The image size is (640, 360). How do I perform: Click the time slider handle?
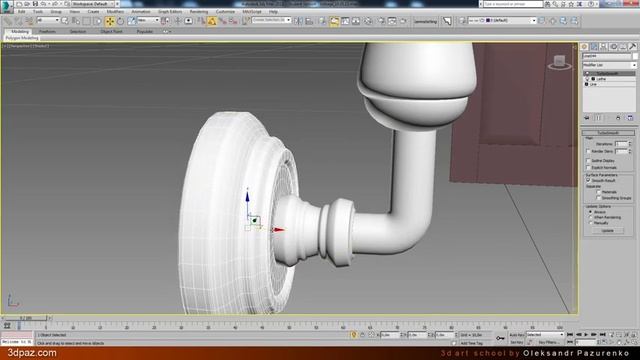click(25, 318)
